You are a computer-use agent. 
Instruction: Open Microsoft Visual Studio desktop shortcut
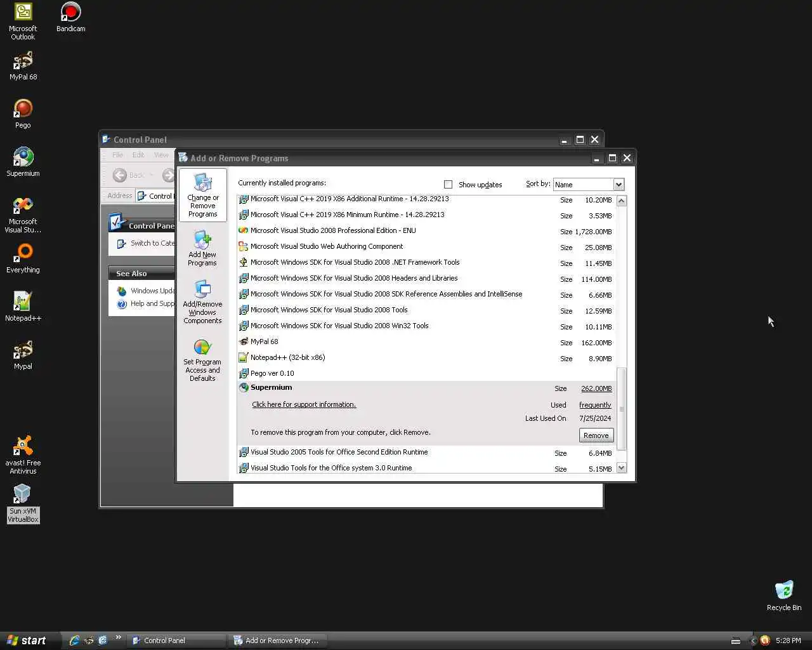coord(23,215)
